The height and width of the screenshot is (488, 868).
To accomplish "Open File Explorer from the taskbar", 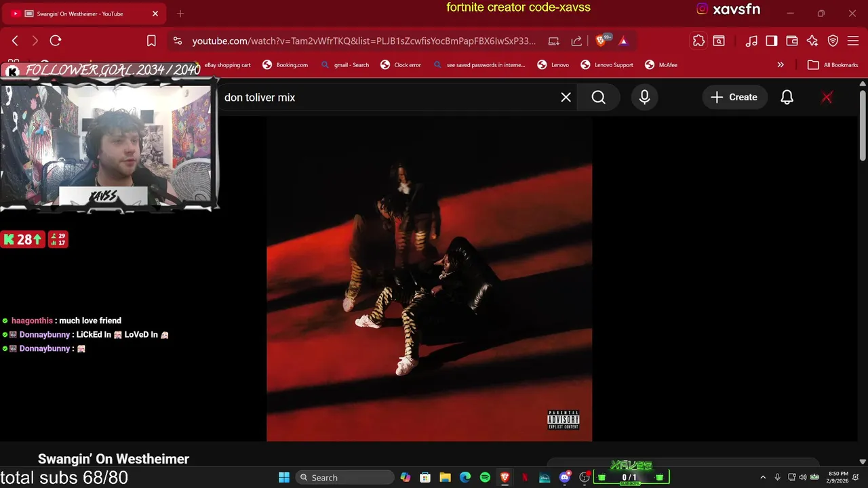I will click(x=445, y=478).
